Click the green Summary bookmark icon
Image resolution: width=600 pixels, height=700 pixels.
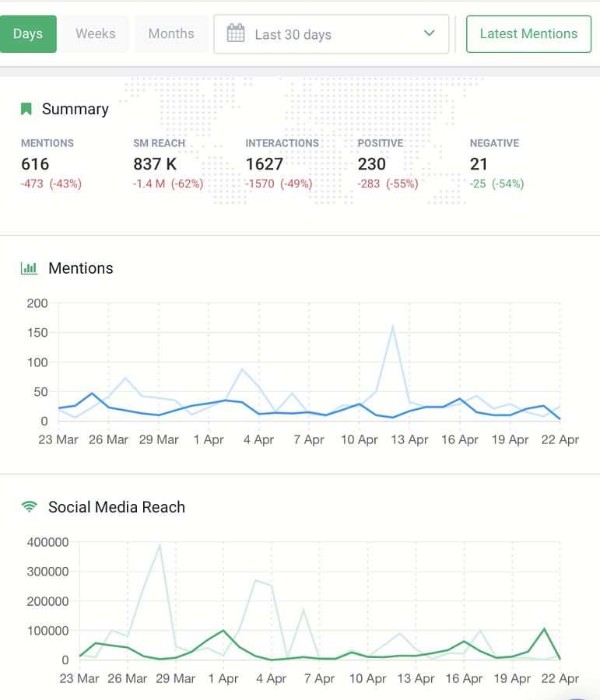tap(26, 109)
